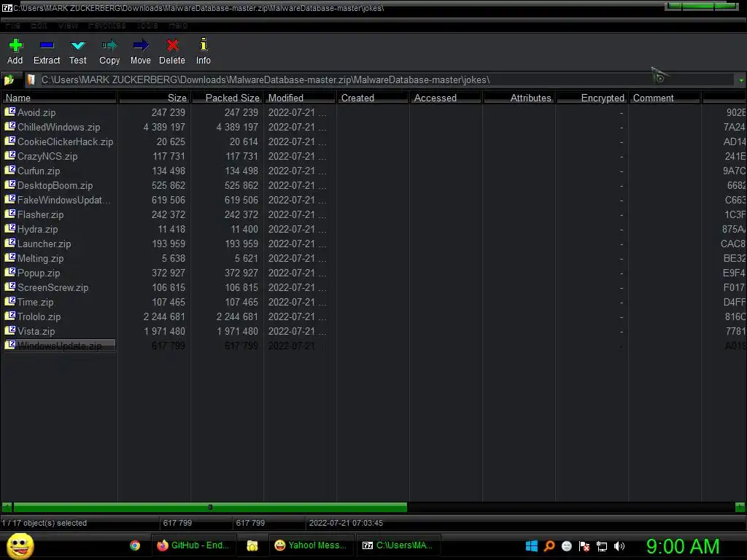Open the Tools menu

[147, 26]
